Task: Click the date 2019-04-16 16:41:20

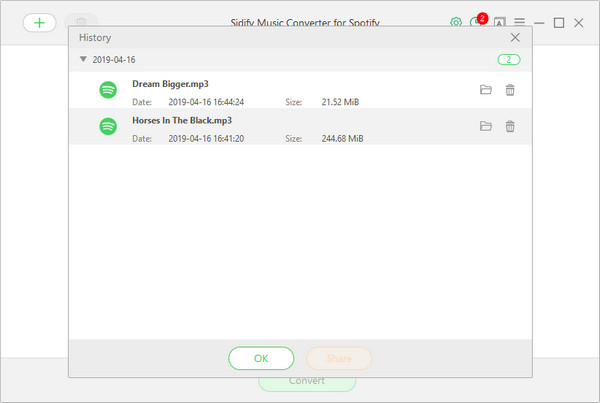Action: point(206,138)
